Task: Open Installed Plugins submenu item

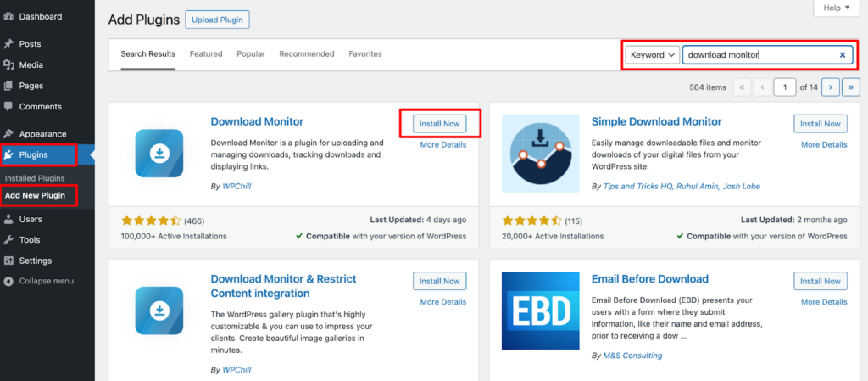Action: click(x=35, y=178)
